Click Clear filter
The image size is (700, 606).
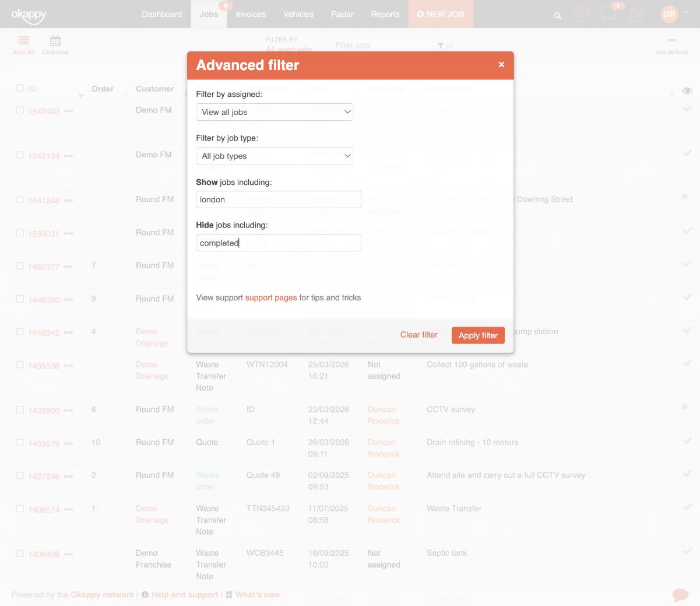[x=418, y=335]
